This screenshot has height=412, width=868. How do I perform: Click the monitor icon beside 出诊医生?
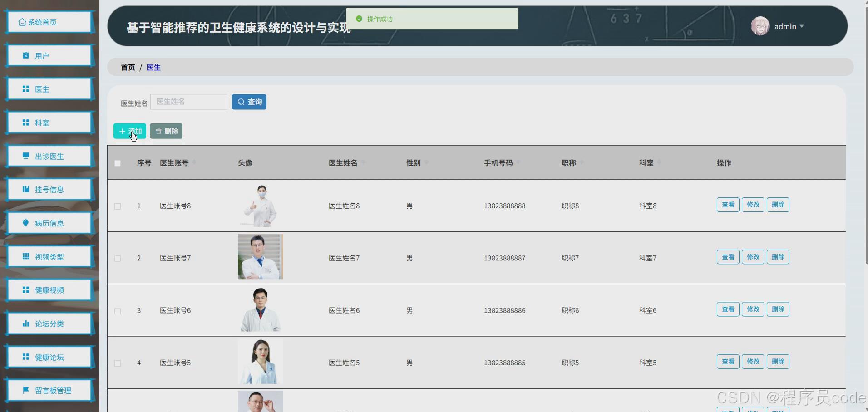coord(26,156)
